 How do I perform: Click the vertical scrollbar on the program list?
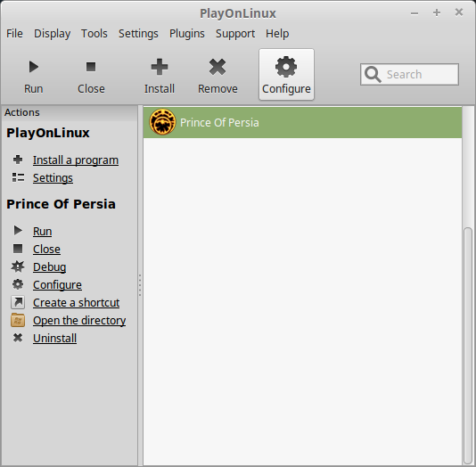[468, 346]
